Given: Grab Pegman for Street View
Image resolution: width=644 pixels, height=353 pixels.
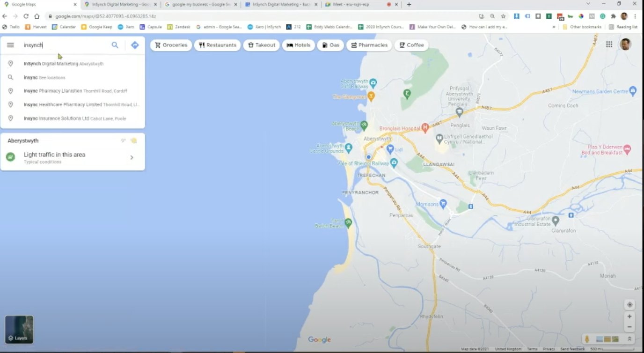Looking at the screenshot, I should [587, 338].
